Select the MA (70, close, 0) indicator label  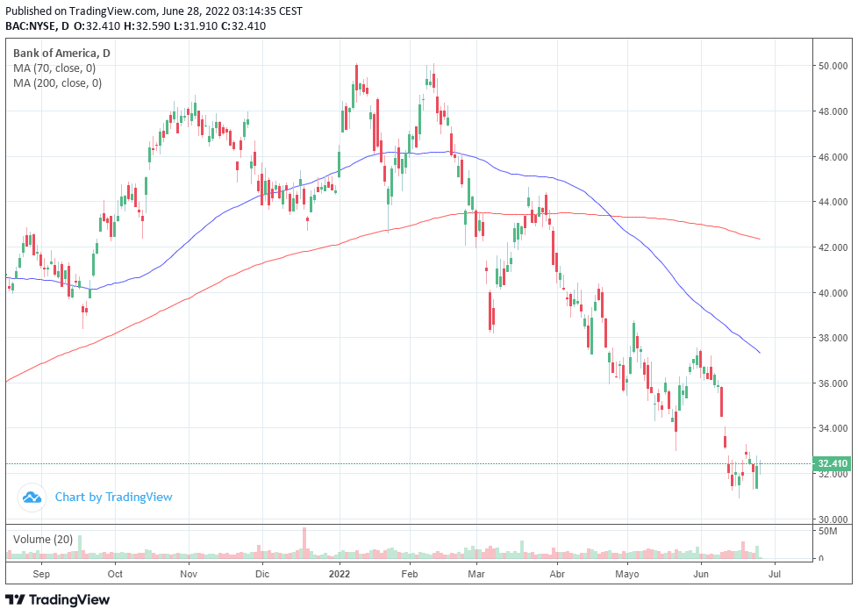pos(54,68)
